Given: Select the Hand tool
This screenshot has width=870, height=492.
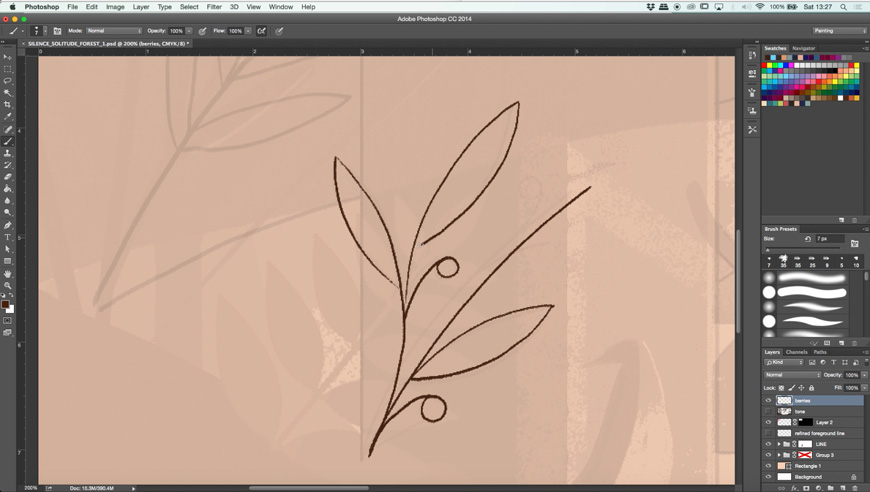Looking at the screenshot, I should tap(7, 274).
